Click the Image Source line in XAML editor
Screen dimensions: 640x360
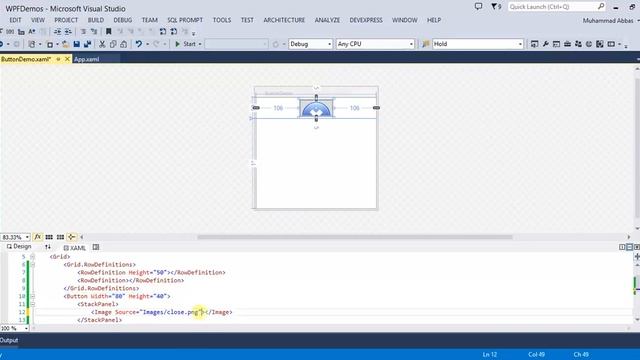[162, 312]
